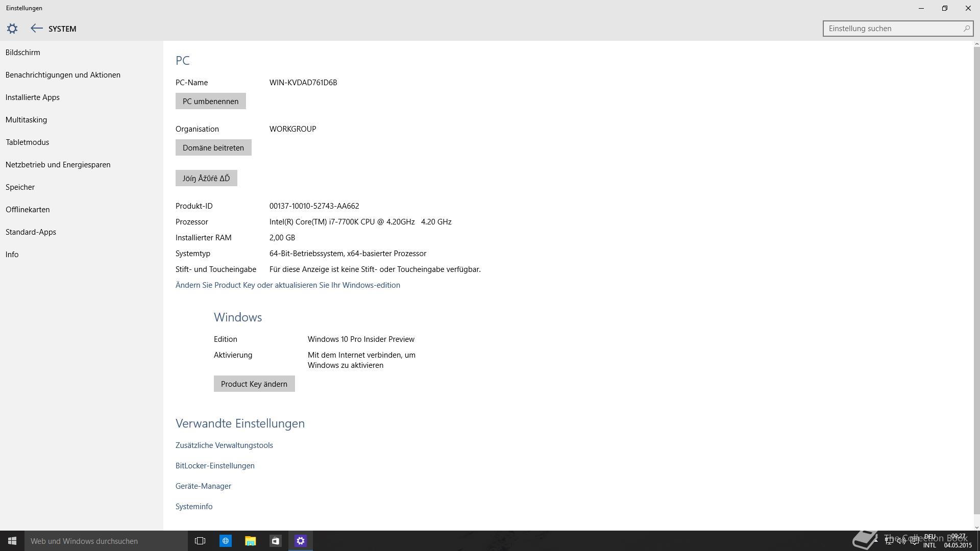Image resolution: width=980 pixels, height=551 pixels.
Task: Select the Intel Core i7-7700K processor text
Action: click(x=360, y=221)
